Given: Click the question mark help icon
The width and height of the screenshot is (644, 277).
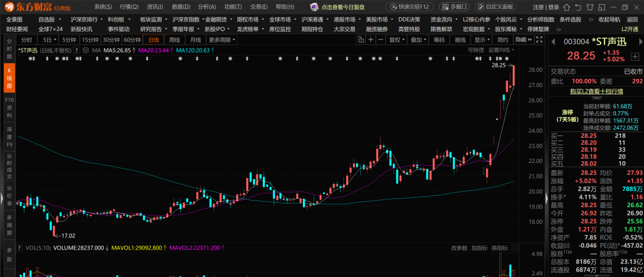Looking at the screenshot, I should [77, 50].
